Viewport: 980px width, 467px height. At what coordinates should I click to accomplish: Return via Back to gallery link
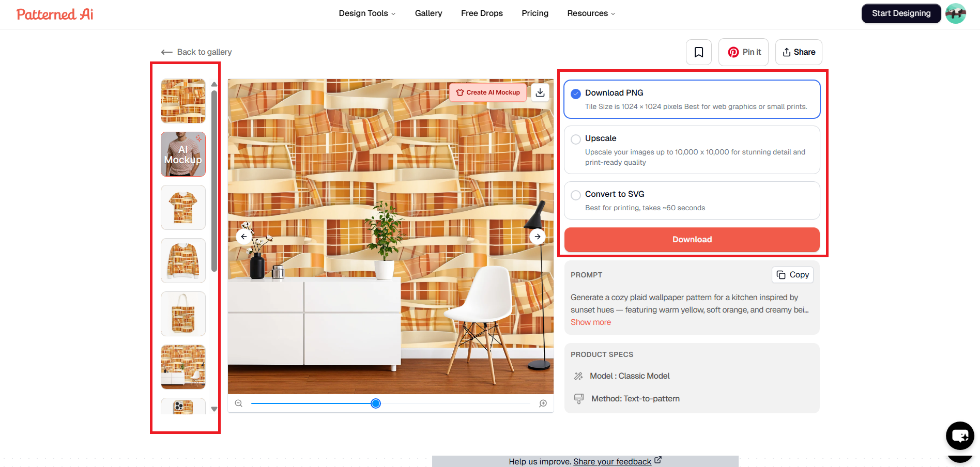pos(196,52)
